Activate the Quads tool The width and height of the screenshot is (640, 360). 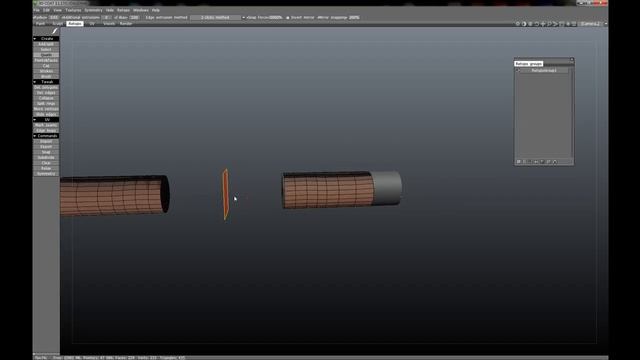click(46, 55)
